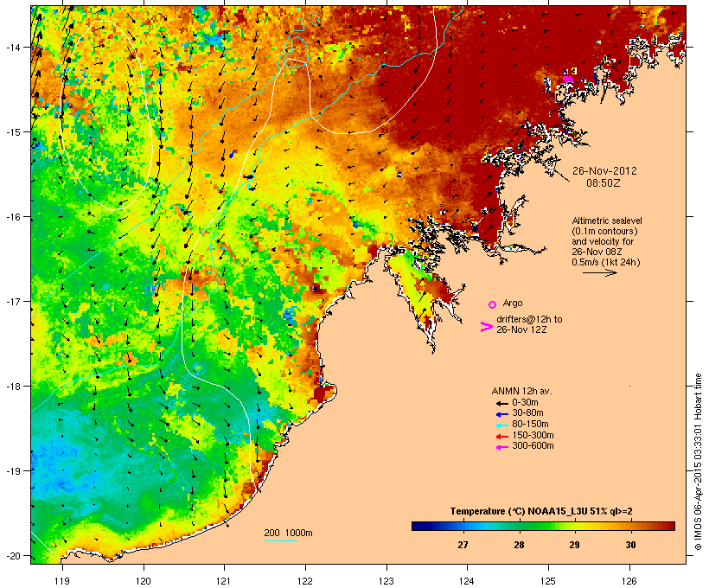
Task: Click the 'Argo' legend label
Action: click(513, 303)
